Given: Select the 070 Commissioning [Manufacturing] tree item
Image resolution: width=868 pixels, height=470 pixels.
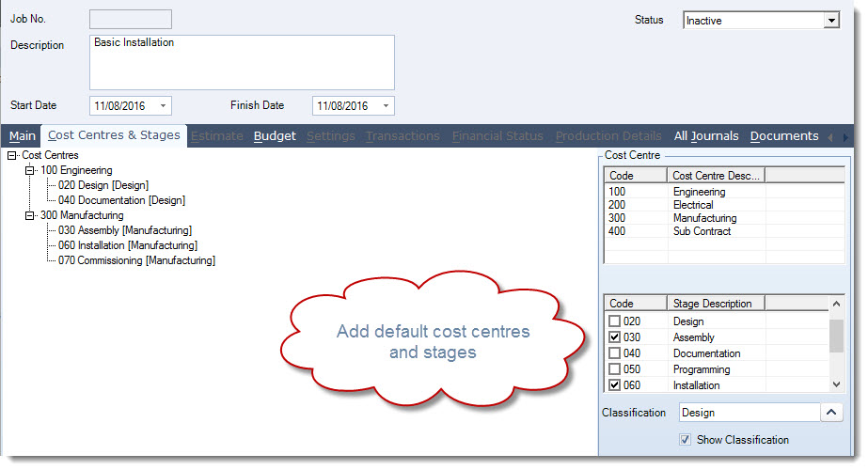Looking at the screenshot, I should (136, 260).
